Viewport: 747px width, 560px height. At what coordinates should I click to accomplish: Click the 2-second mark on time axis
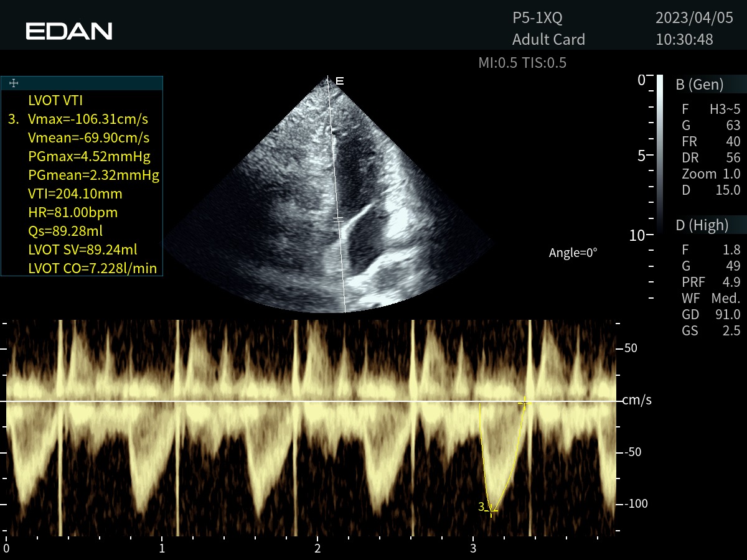tap(317, 548)
